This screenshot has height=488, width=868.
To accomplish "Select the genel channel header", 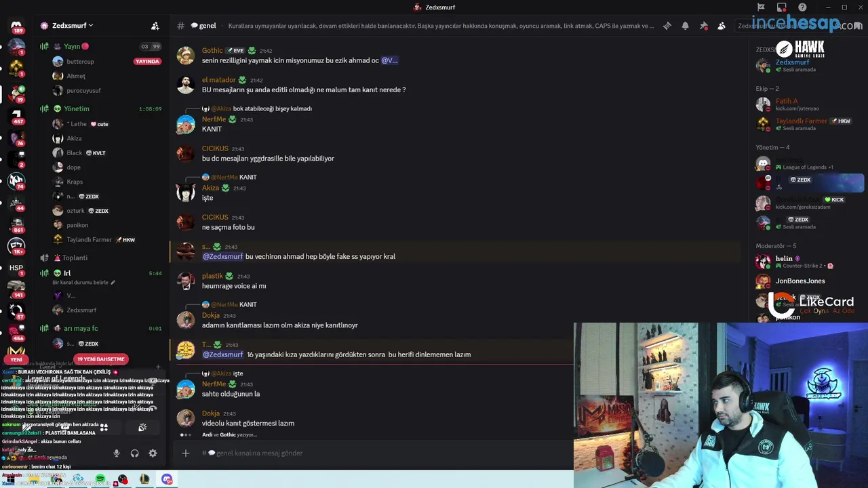I will [x=203, y=26].
